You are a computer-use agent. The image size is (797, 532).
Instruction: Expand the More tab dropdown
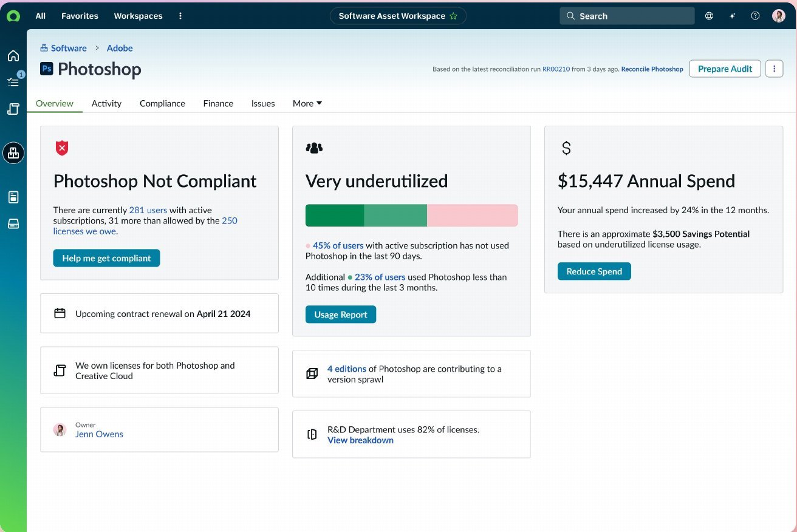(307, 103)
